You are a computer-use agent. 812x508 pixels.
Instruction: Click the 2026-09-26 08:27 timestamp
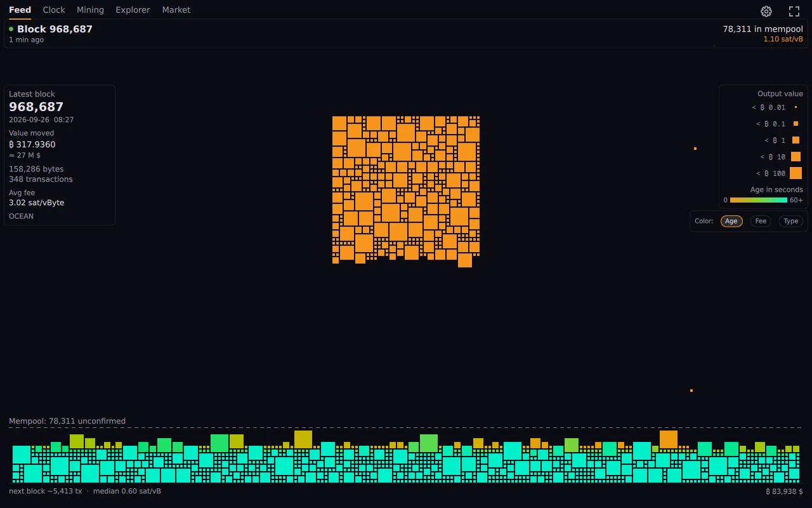41,120
